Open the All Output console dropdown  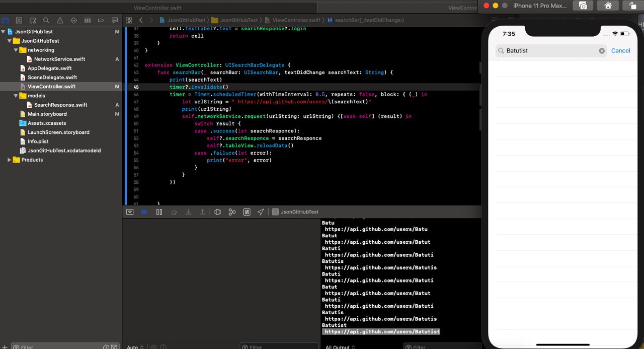[340, 347]
